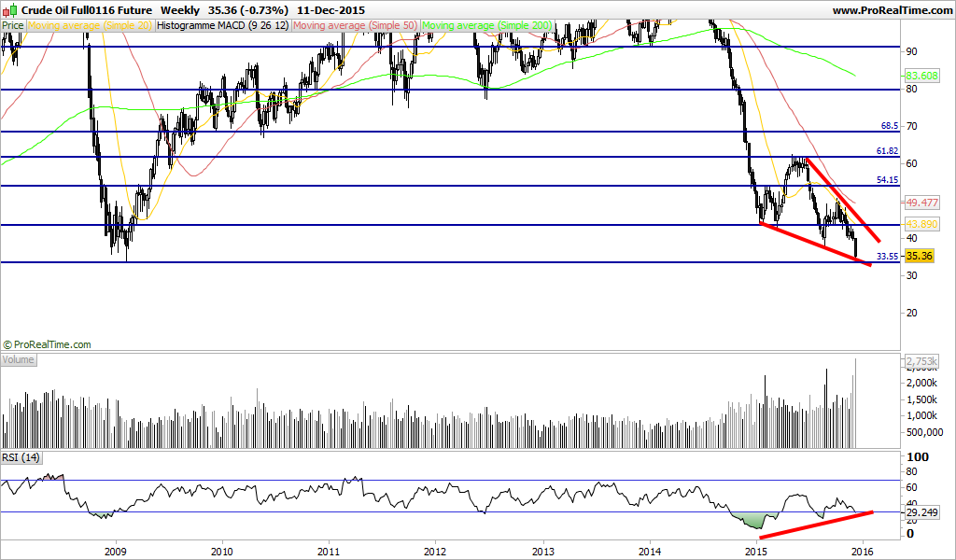The width and height of the screenshot is (956, 560).
Task: Click the 2013 year label on time axis
Action: point(542,553)
